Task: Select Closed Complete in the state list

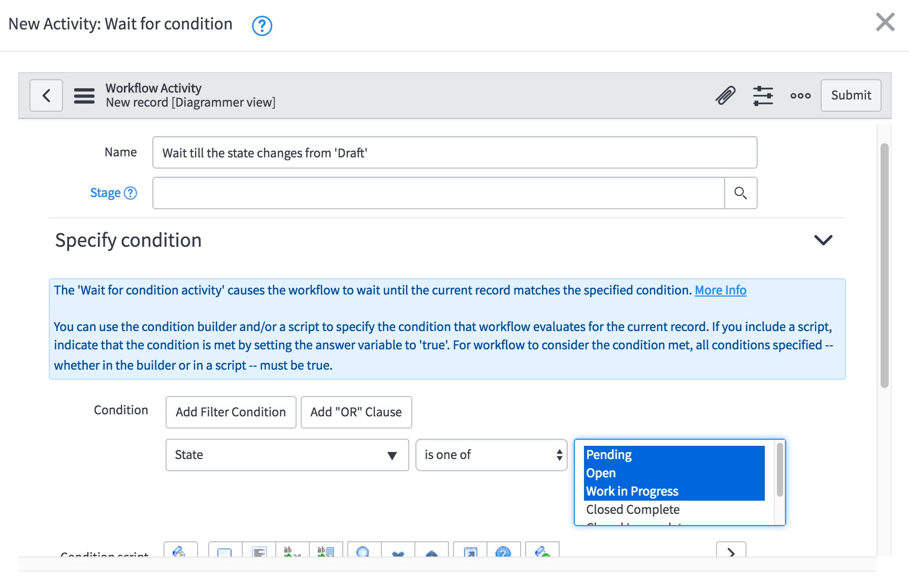Action: pos(674,510)
